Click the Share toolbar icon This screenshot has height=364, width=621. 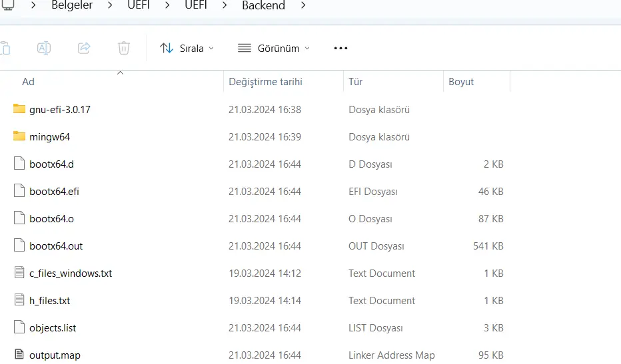[x=84, y=48]
